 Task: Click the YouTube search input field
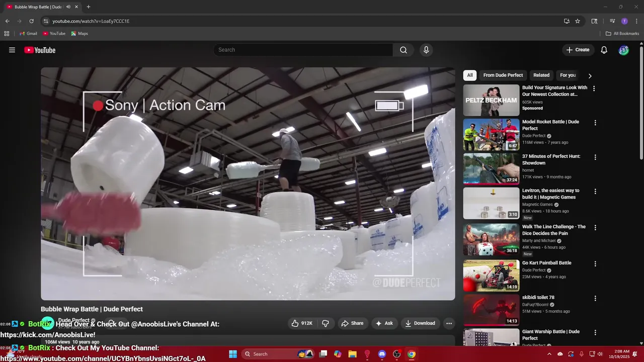(303, 50)
